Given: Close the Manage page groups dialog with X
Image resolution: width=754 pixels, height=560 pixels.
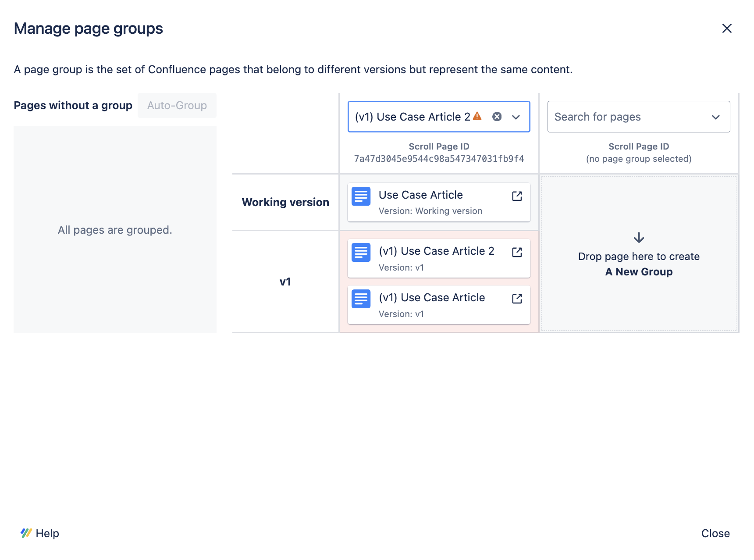Looking at the screenshot, I should point(727,29).
